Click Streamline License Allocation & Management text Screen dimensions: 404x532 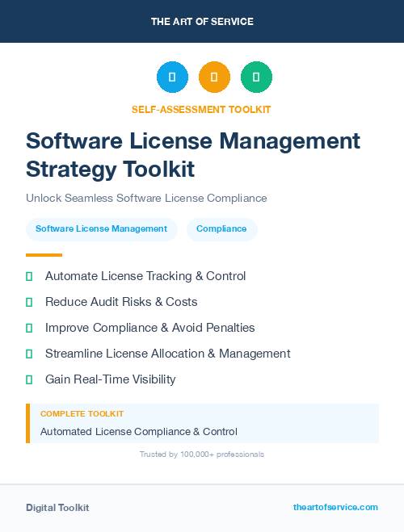(168, 354)
